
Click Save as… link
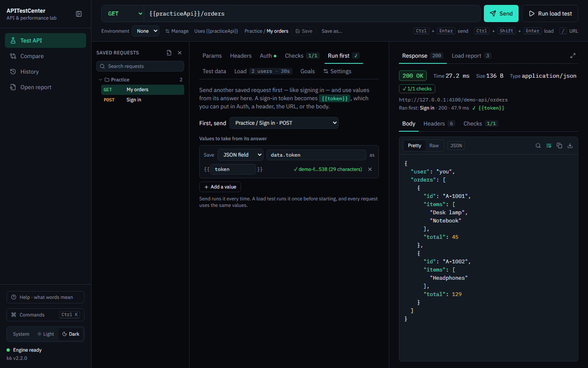click(x=332, y=31)
